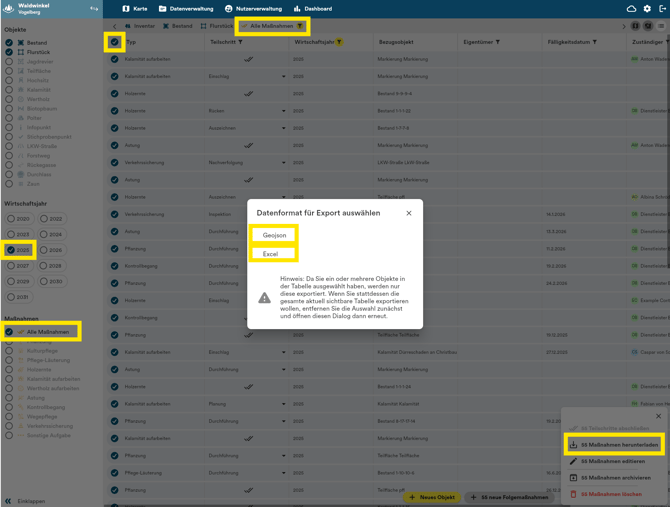Open the Teilschritt dropdown in the Verkehrssicherung row
Screen dimensions: 670x507
point(283,162)
